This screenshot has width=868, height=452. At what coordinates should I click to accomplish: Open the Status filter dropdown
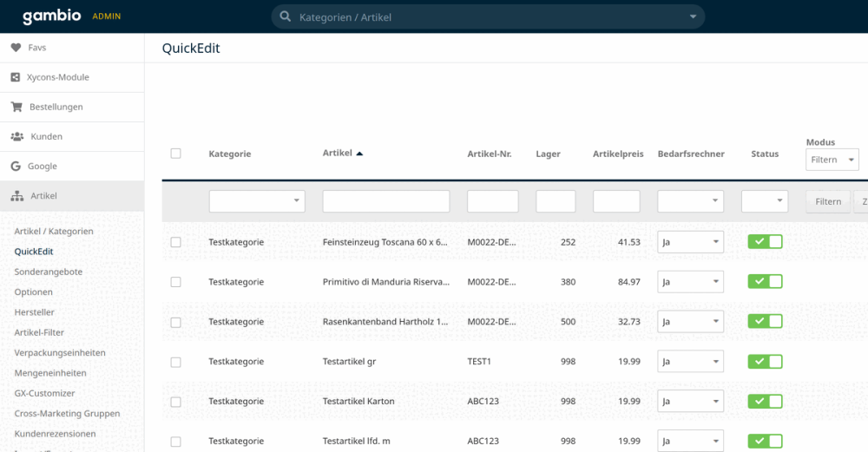click(x=765, y=200)
